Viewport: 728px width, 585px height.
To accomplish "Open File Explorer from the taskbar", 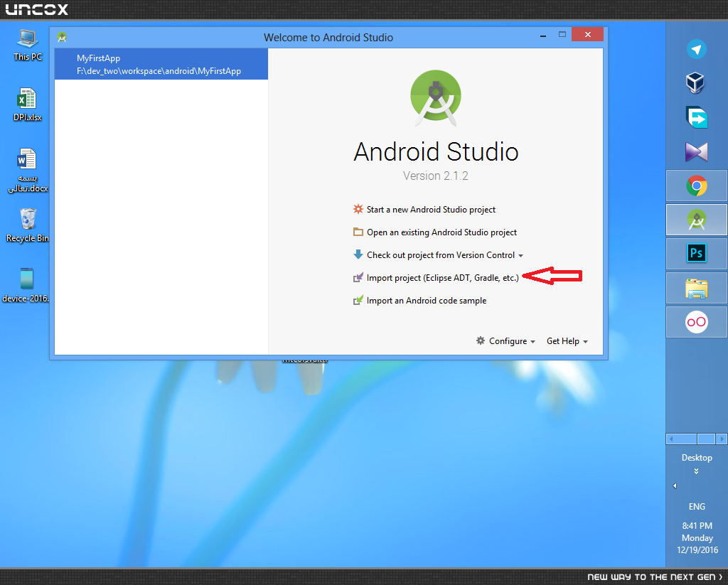I will [697, 289].
